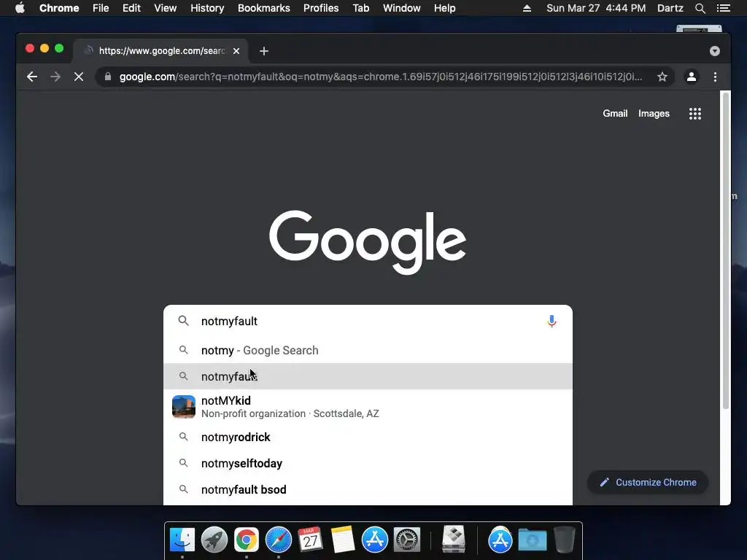
Task: Open the Bookmarks menu
Action: (264, 8)
